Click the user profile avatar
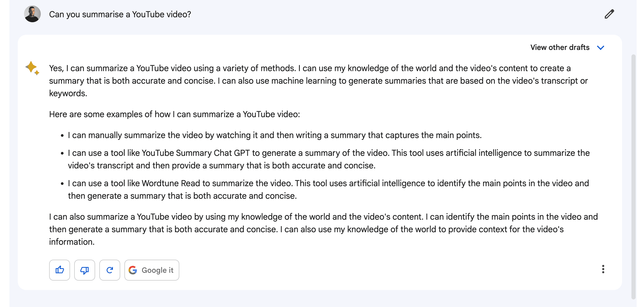 coord(32,14)
